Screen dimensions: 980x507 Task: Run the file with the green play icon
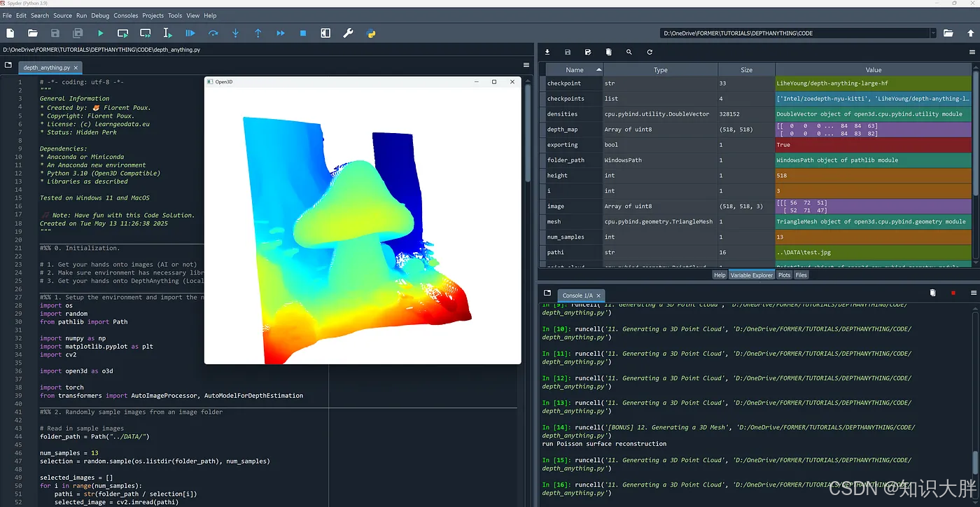click(100, 33)
